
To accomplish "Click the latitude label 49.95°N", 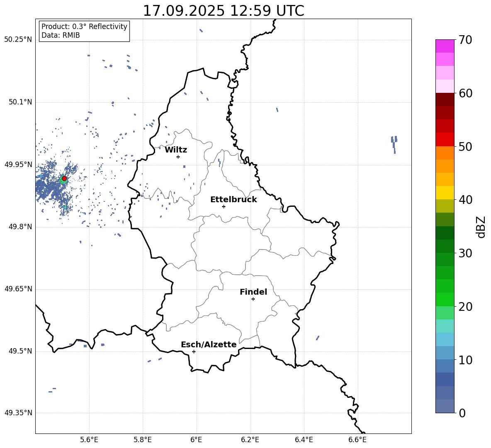I will click(18, 165).
